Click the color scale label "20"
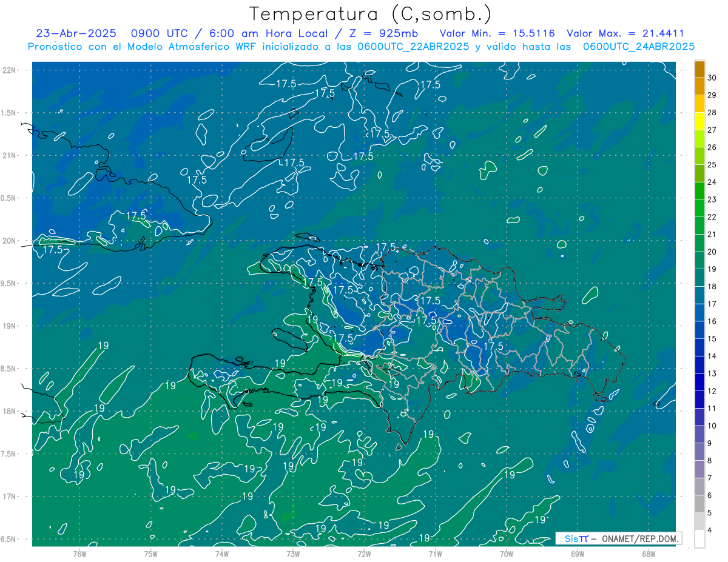 [x=712, y=252]
